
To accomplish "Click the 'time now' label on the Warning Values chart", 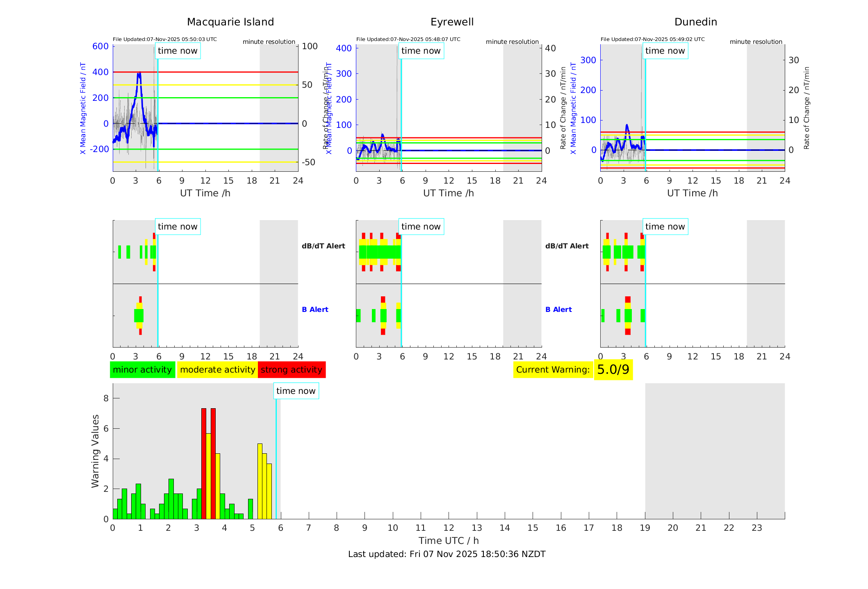I will pyautogui.click(x=296, y=391).
